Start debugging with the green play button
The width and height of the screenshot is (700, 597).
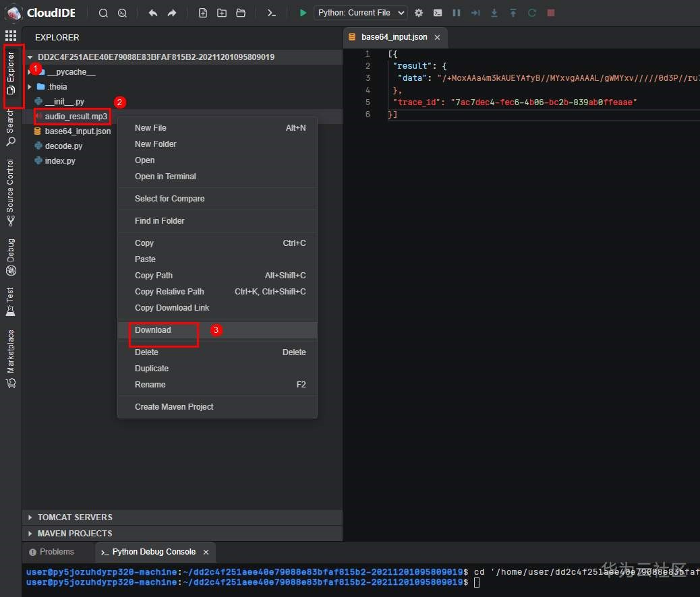[303, 13]
